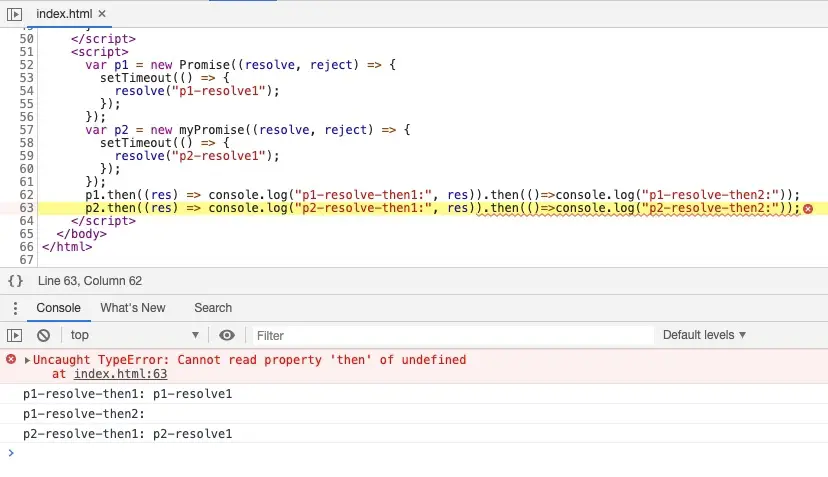
Task: Open the top execution context dropdown
Action: pyautogui.click(x=135, y=335)
